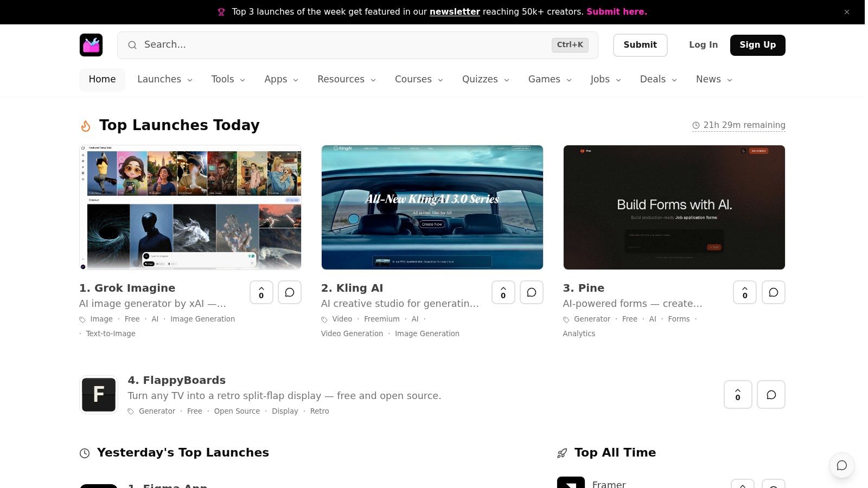Click the site logo icon
Screen dimensions: 868x488
coord(91,45)
